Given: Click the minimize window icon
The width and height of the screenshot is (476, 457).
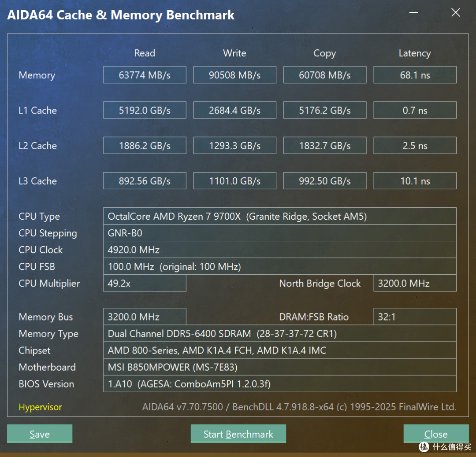Looking at the screenshot, I should (x=413, y=13).
